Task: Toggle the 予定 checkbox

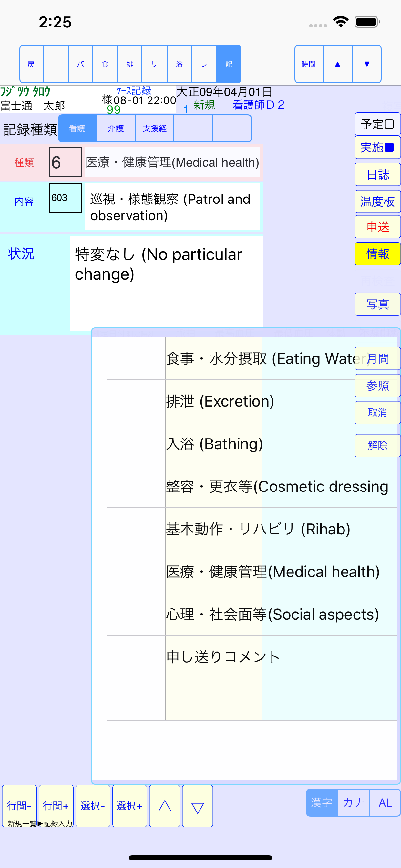Action: [x=377, y=124]
